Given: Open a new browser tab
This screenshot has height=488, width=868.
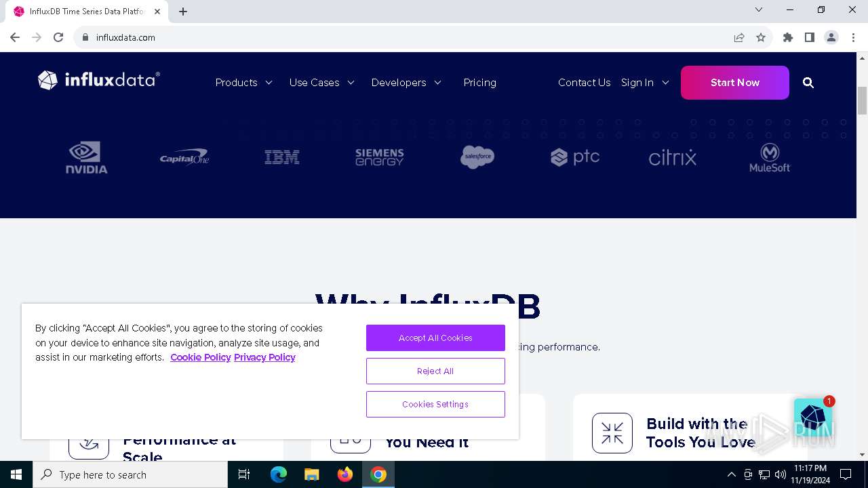Looking at the screenshot, I should point(183,12).
